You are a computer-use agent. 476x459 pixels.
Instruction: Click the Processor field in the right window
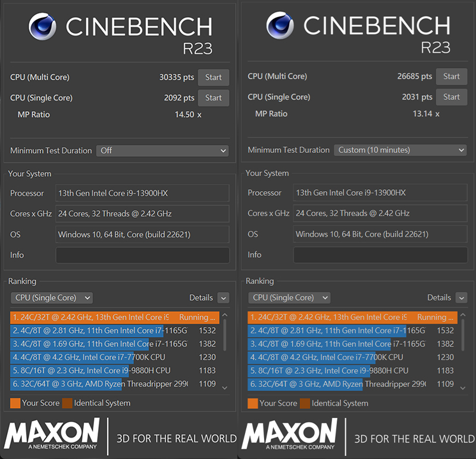[x=380, y=193]
